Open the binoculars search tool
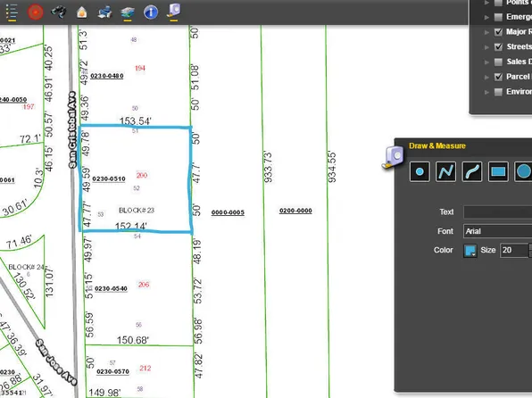 click(58, 12)
